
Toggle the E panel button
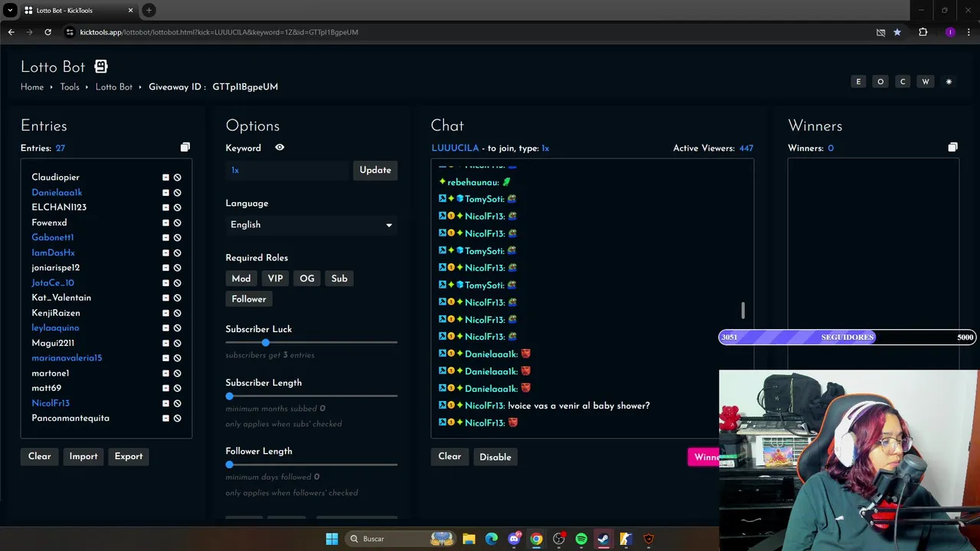(858, 82)
